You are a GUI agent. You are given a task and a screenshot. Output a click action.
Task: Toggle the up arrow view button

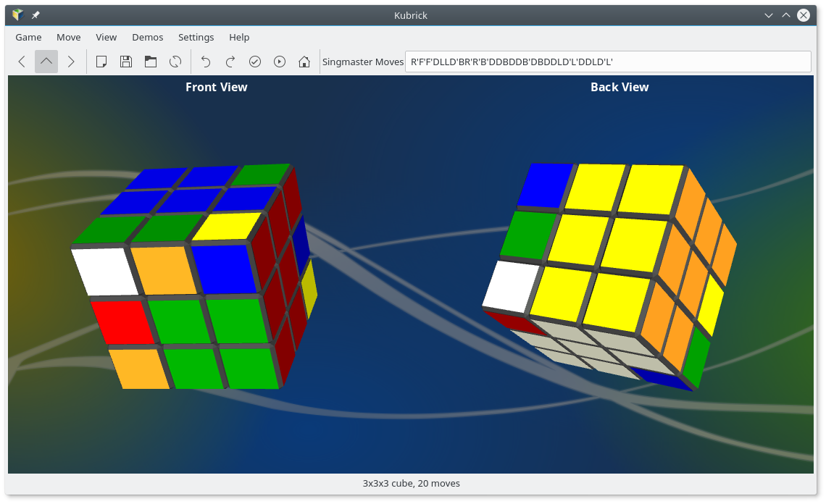(x=46, y=62)
